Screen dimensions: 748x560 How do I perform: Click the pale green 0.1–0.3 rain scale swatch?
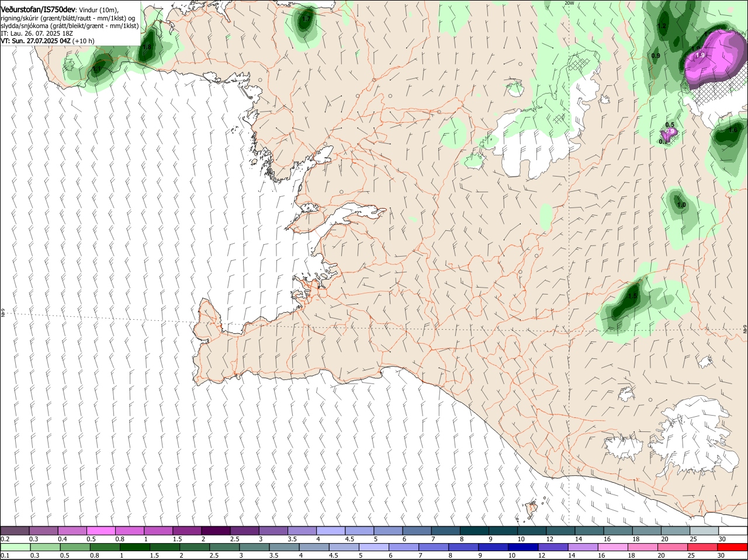16,547
